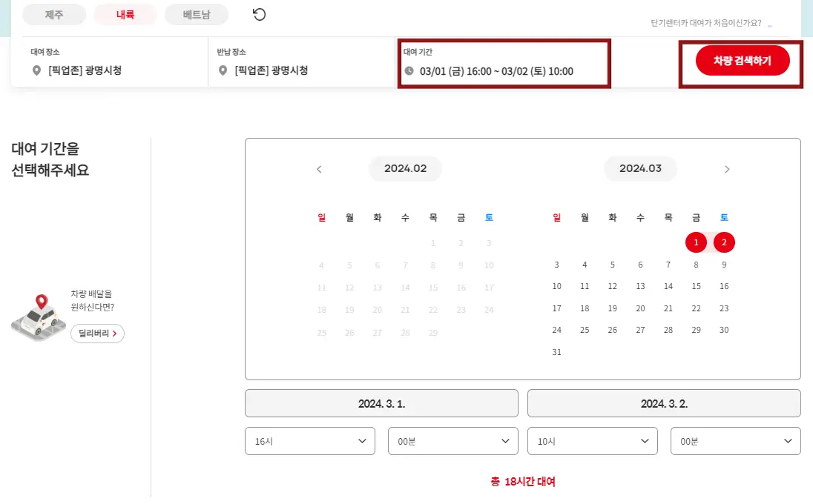Viewport: 813px width, 504px height.
Task: Click the reset search conditions icon
Action: 258,14
